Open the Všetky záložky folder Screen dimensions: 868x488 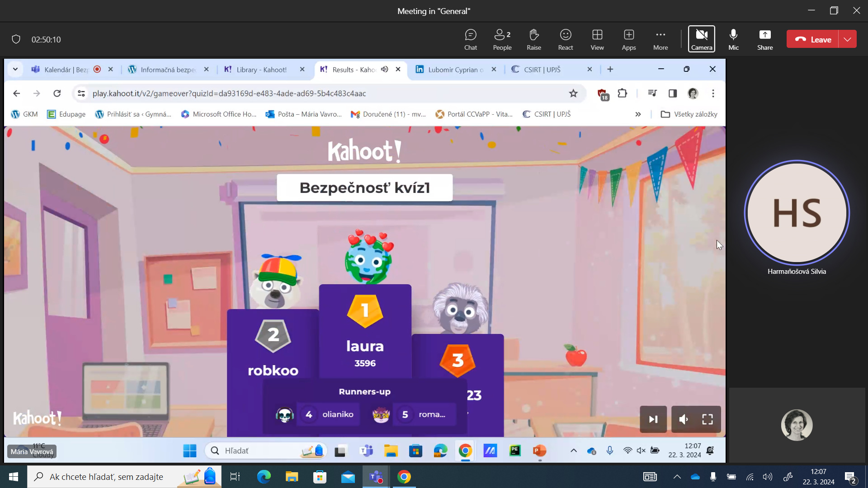point(689,114)
